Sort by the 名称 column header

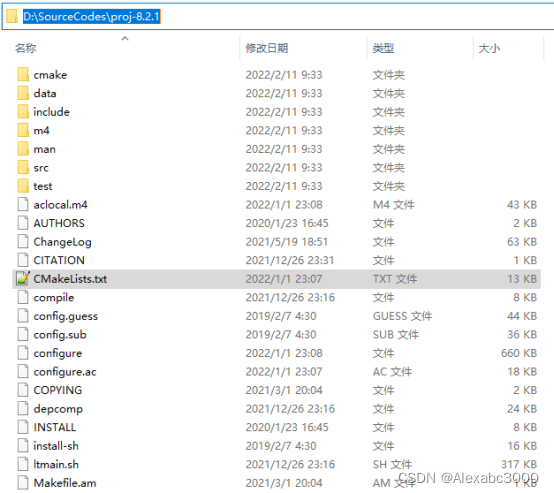coord(25,48)
